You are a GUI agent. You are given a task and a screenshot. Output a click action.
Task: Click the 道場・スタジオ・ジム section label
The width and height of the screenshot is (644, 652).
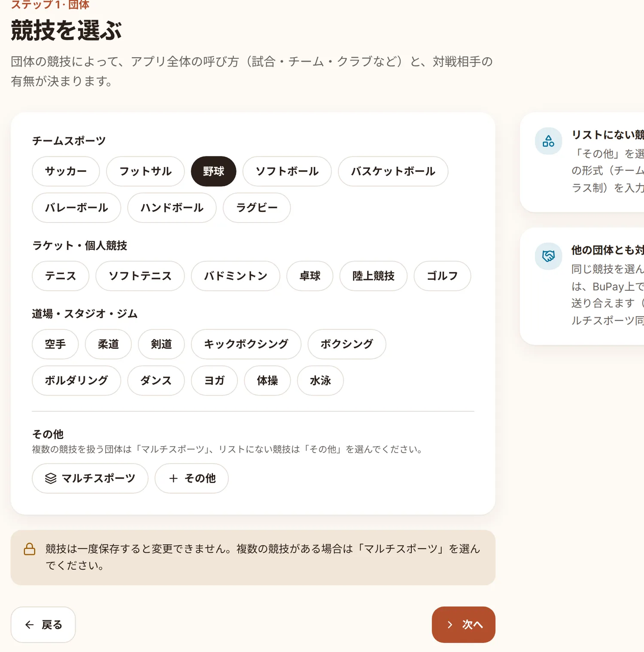[85, 314]
